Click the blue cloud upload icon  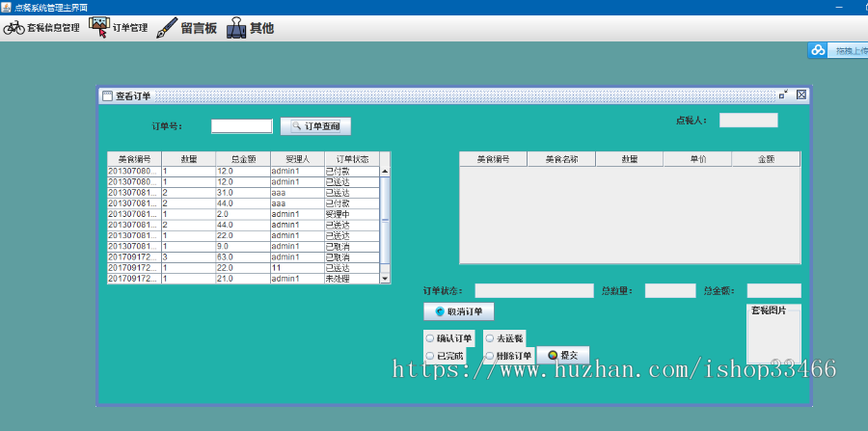[x=818, y=50]
